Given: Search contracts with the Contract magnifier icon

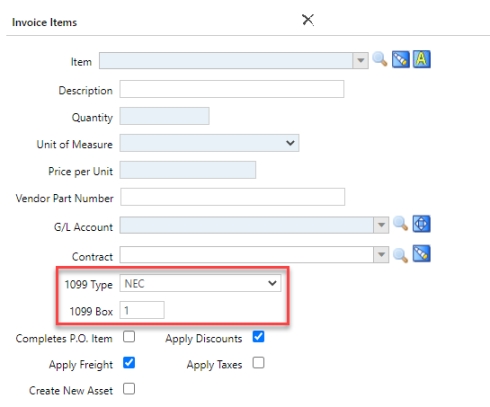Looking at the screenshot, I should (x=400, y=255).
